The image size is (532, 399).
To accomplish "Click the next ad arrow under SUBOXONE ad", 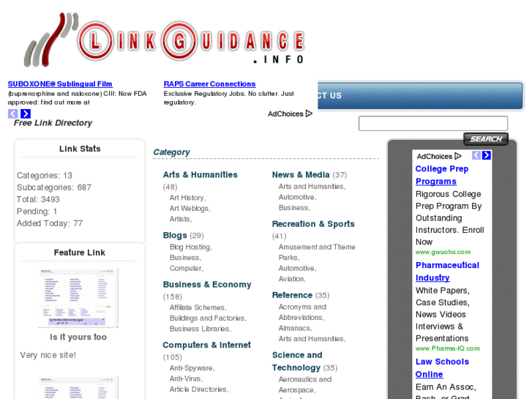I will tap(26, 113).
